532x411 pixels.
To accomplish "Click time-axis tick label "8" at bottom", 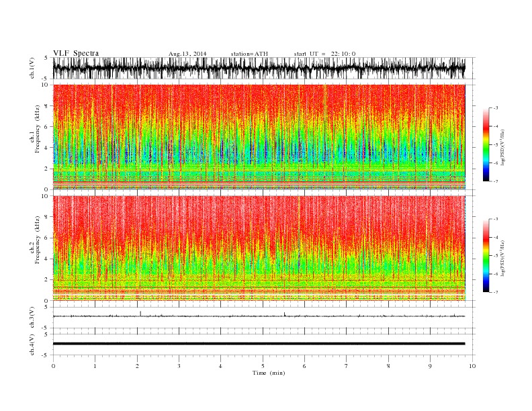I will pos(388,366).
